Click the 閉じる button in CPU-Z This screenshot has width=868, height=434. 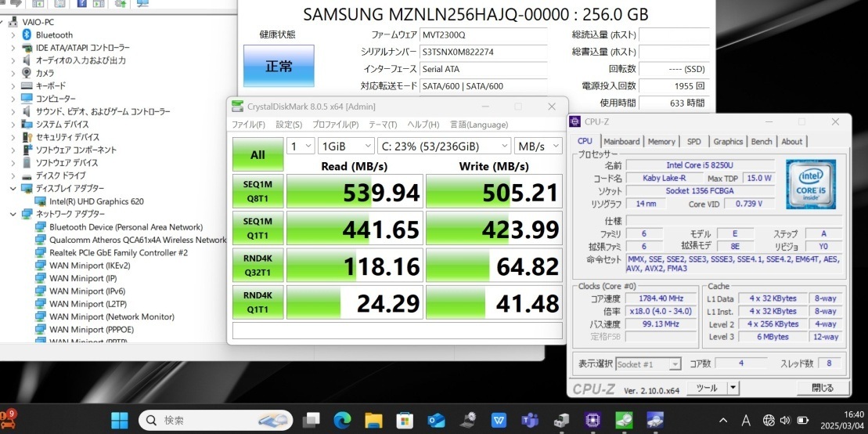coord(823,388)
